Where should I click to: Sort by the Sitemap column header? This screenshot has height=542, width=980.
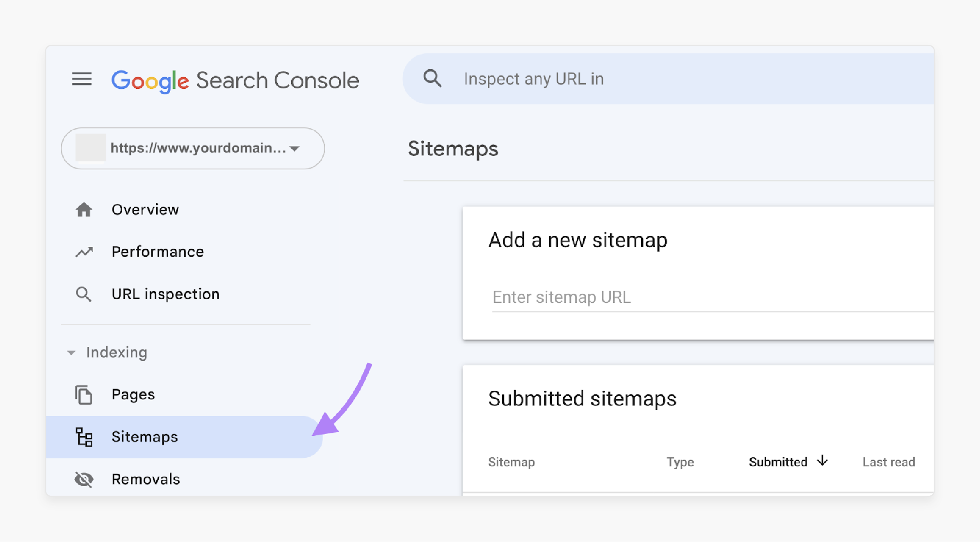click(x=511, y=462)
